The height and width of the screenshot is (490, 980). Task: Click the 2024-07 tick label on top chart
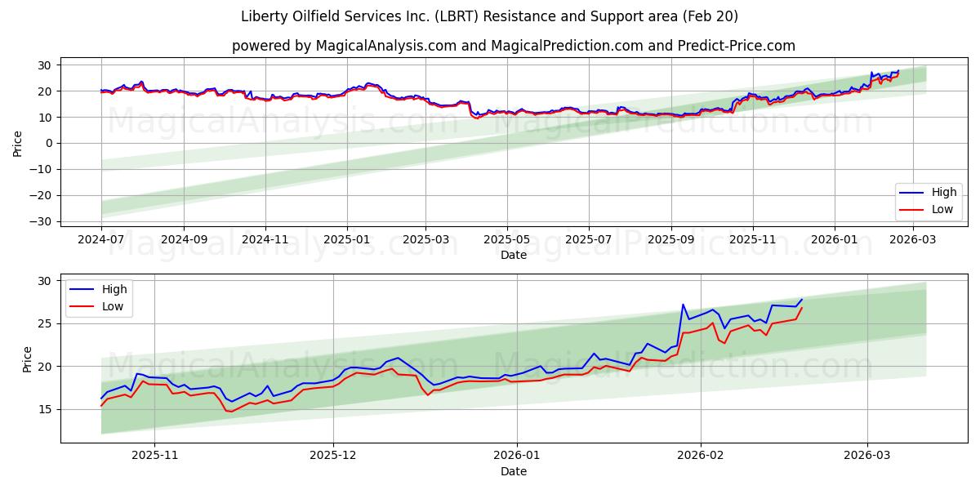[101, 240]
